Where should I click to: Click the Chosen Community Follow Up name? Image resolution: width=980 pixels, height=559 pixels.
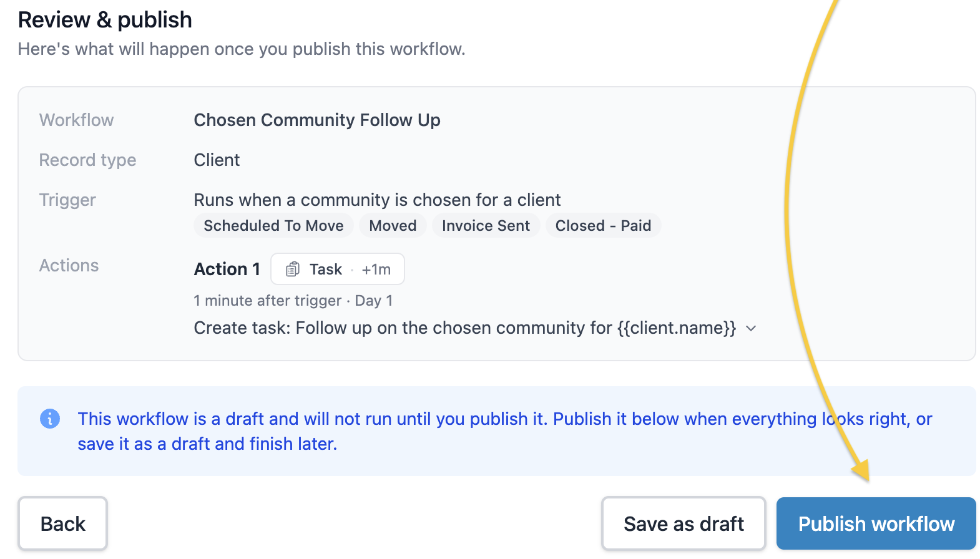coord(317,120)
